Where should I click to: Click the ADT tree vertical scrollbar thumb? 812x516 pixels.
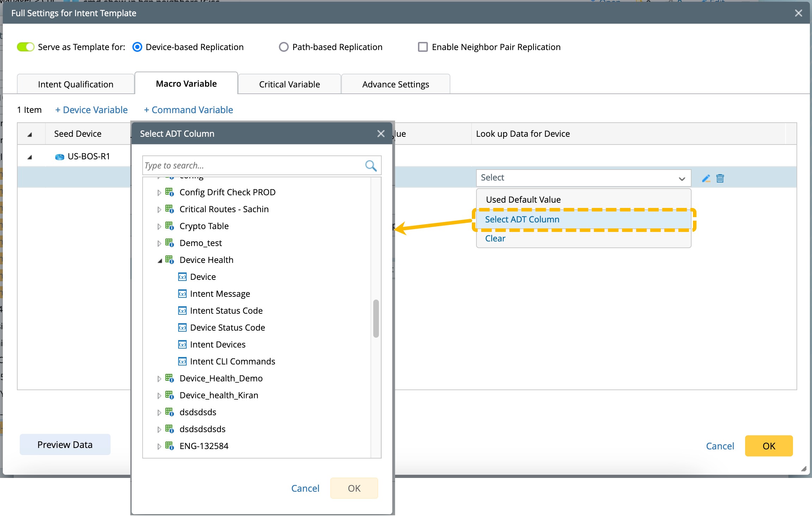coord(376,318)
